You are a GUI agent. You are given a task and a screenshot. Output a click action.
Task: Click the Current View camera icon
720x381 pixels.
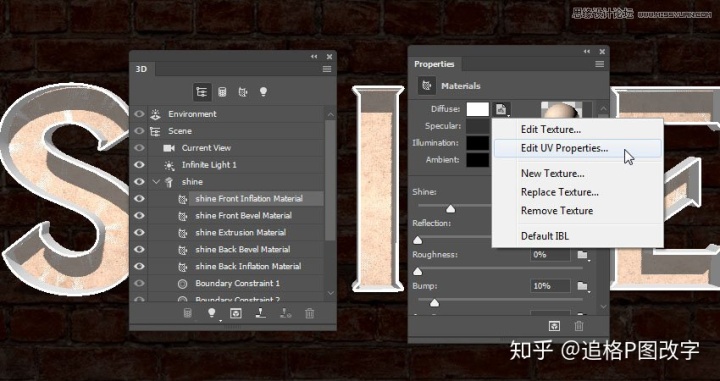(x=169, y=148)
